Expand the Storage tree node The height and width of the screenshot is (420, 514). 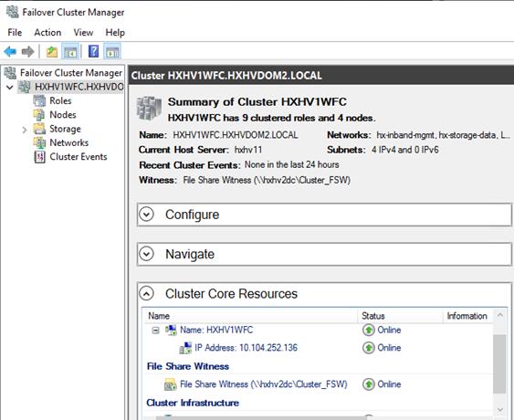[25, 130]
